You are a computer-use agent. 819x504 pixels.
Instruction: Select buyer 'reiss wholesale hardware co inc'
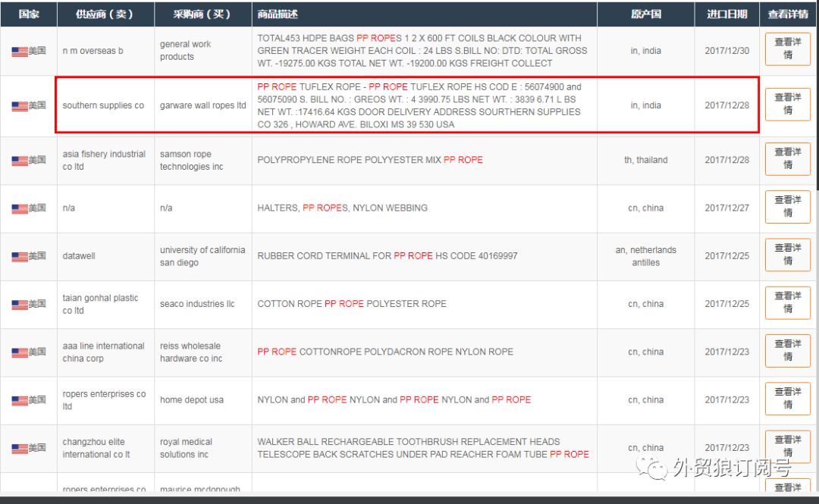(x=190, y=352)
